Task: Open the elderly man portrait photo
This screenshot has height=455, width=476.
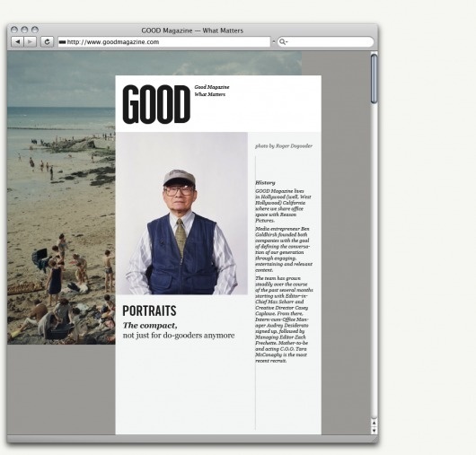Action: [x=181, y=214]
